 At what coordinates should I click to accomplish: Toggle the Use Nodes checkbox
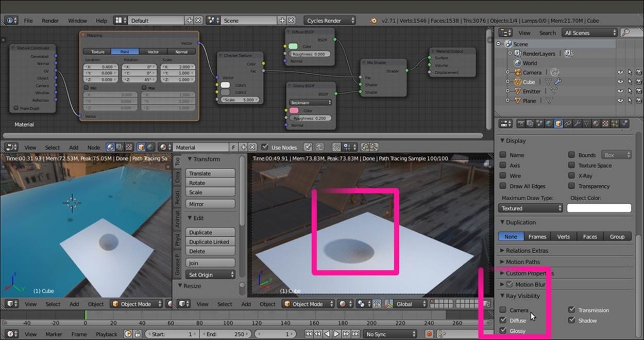tap(265, 148)
